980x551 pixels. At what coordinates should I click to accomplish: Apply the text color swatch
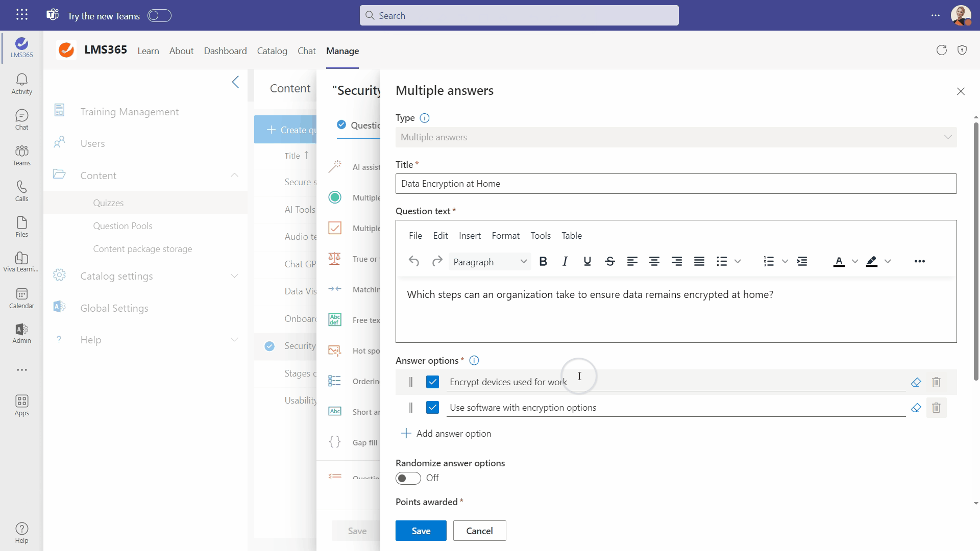point(839,262)
